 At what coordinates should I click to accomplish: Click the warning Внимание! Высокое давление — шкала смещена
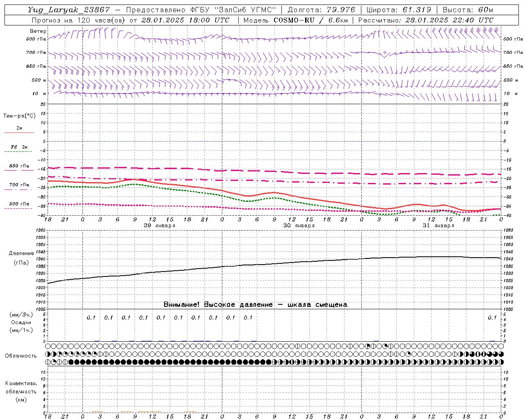tap(256, 304)
